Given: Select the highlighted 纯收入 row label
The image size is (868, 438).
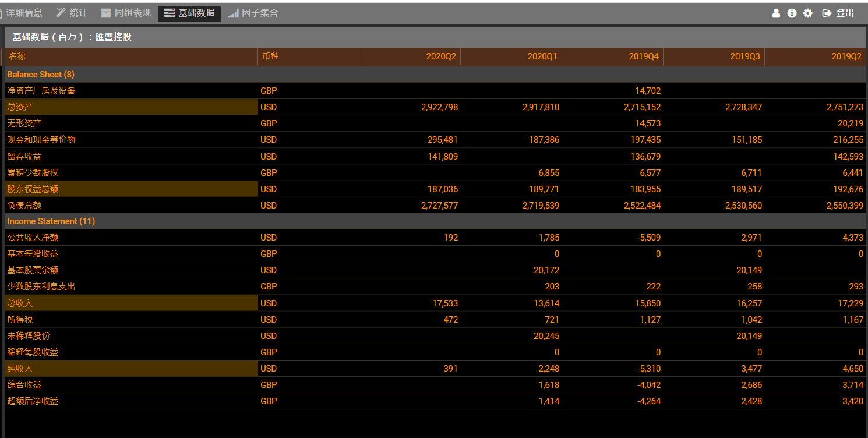Looking at the screenshot, I should 131,369.
